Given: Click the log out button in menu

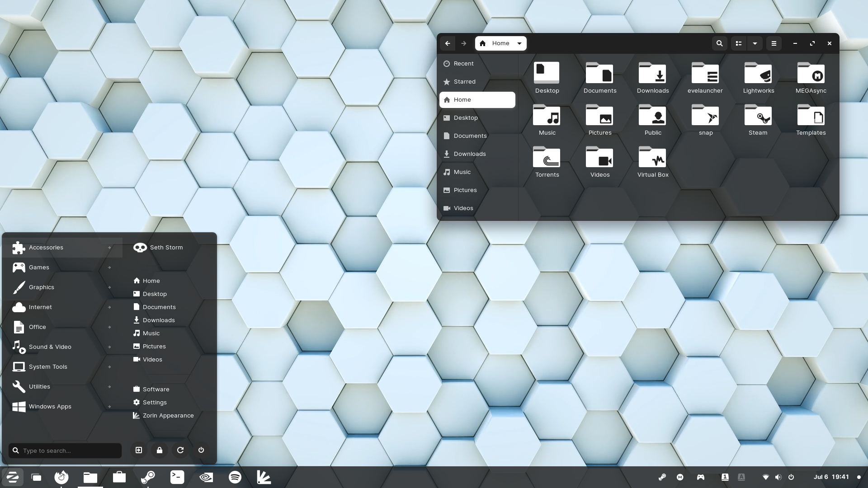Looking at the screenshot, I should pos(138,450).
